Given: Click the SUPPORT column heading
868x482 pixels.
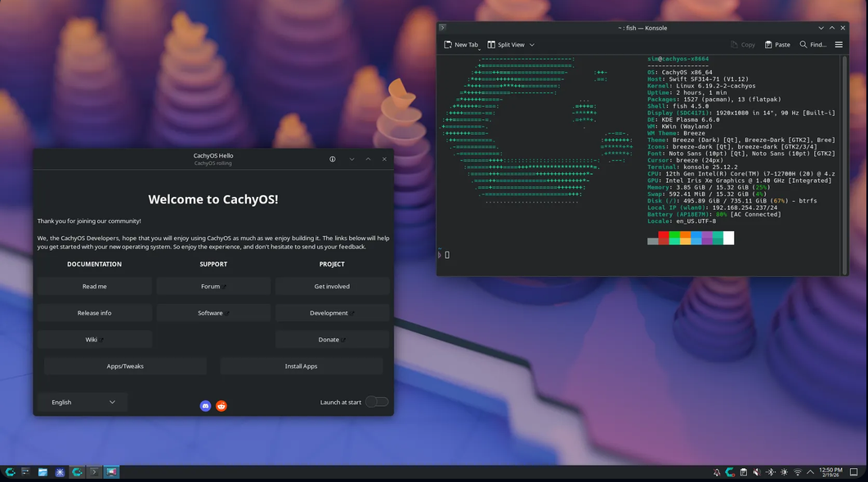Looking at the screenshot, I should click(213, 265).
